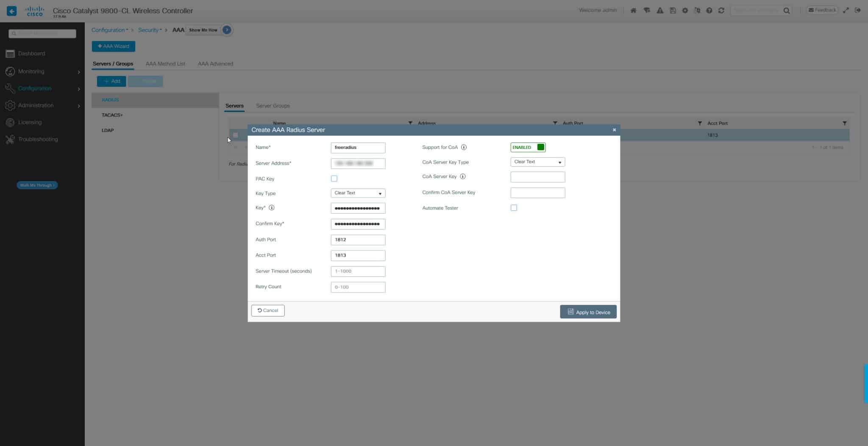Select the Server Groups sub-tab

273,106
